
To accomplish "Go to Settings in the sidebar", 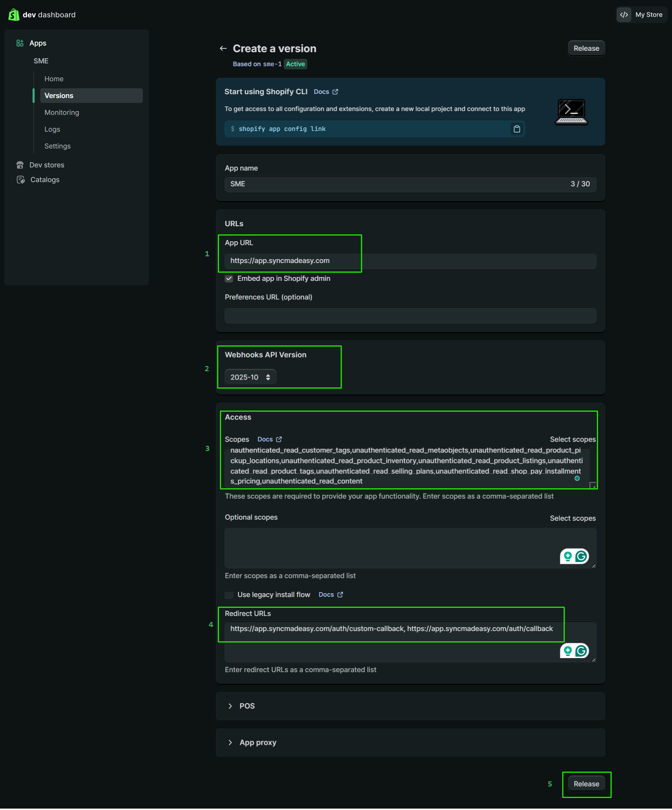I will point(57,146).
